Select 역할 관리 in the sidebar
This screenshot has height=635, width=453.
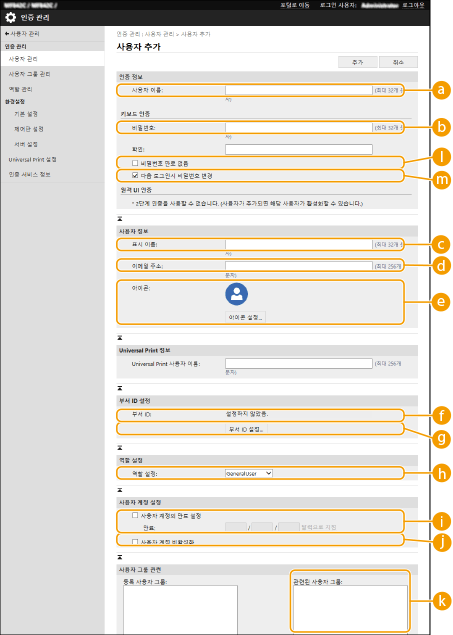[20, 89]
